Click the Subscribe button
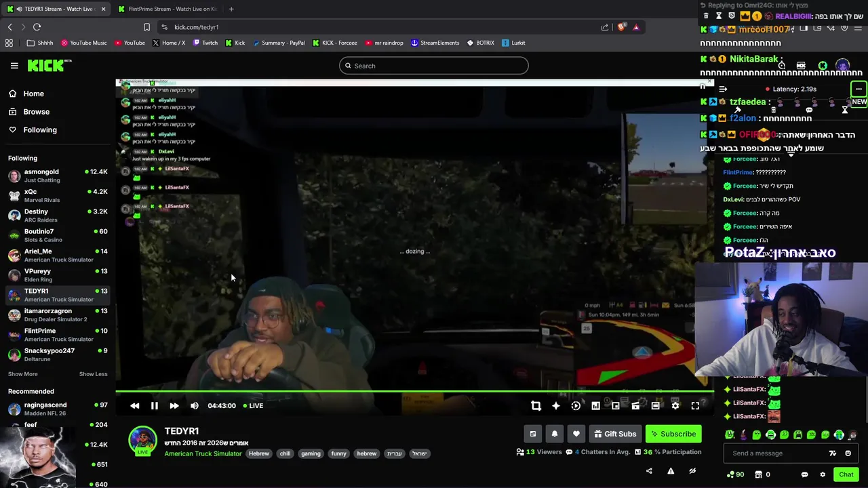This screenshot has width=868, height=488. 673,434
